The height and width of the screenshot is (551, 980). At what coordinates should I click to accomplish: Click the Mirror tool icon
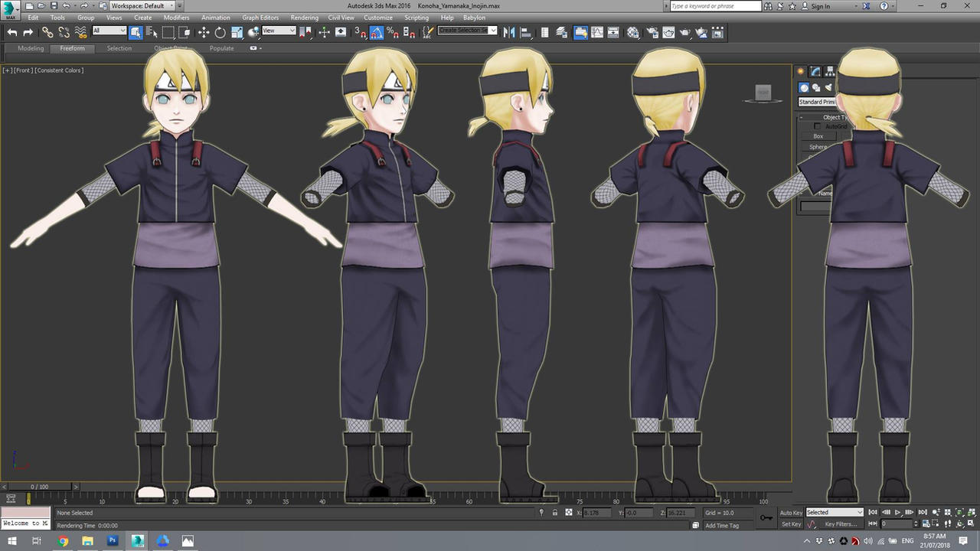pos(509,32)
